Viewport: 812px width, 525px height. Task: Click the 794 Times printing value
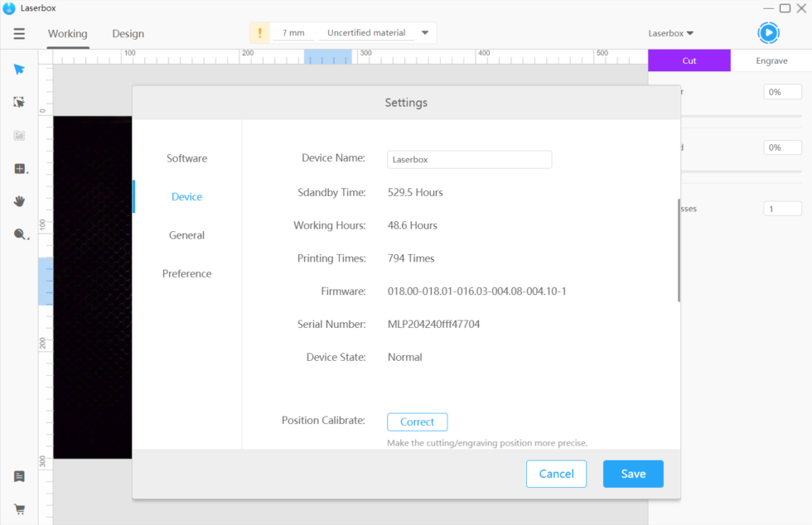click(411, 258)
